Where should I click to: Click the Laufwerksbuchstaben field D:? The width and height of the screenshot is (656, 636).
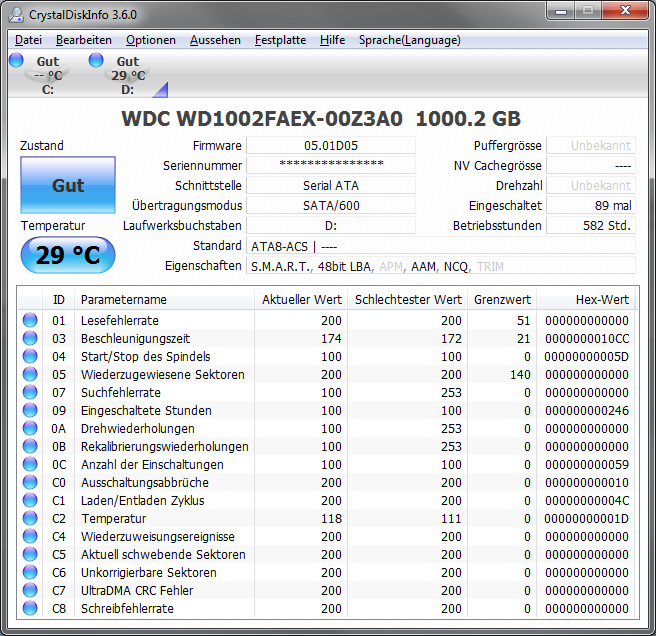(331, 226)
